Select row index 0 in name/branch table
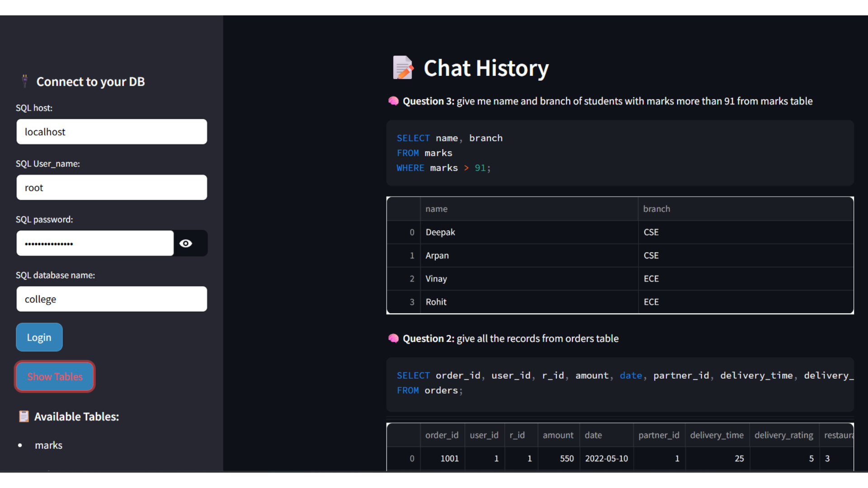The image size is (868, 488). (404, 232)
